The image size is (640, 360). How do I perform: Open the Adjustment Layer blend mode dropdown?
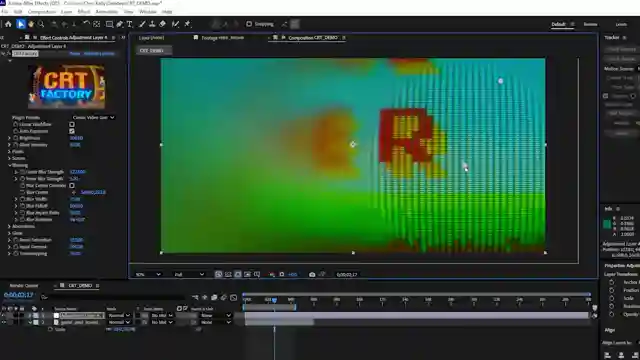tap(119, 316)
